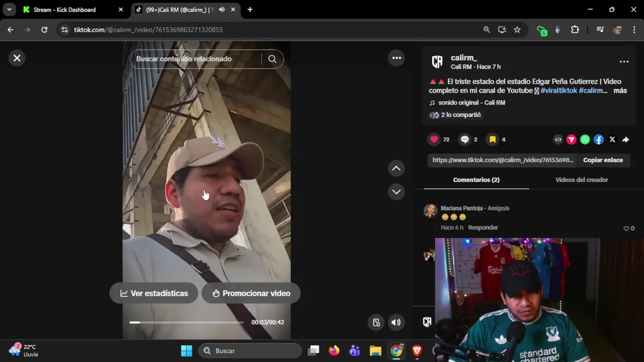Switch to 'Stream - Kick Dashboard' tab
This screenshot has width=644, height=362.
click(x=64, y=10)
